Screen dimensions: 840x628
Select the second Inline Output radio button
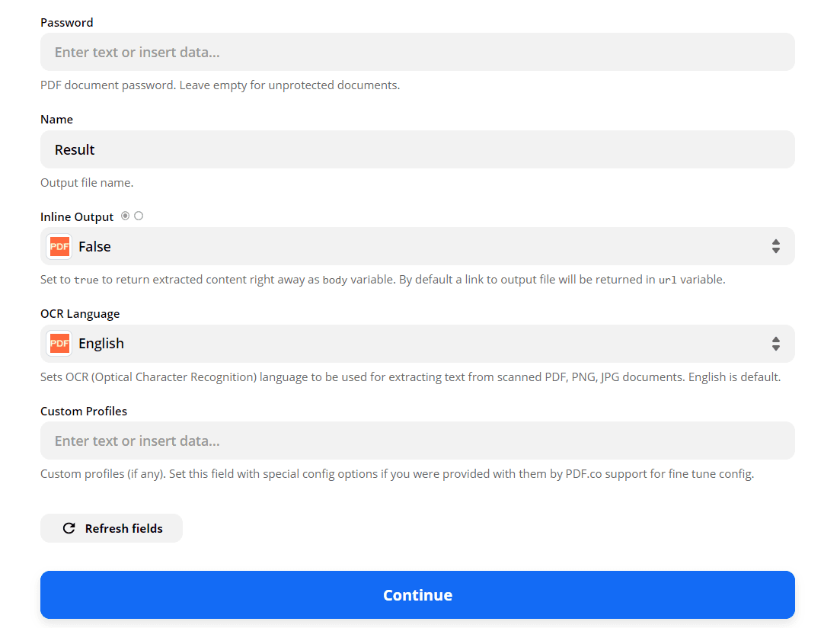tap(138, 216)
